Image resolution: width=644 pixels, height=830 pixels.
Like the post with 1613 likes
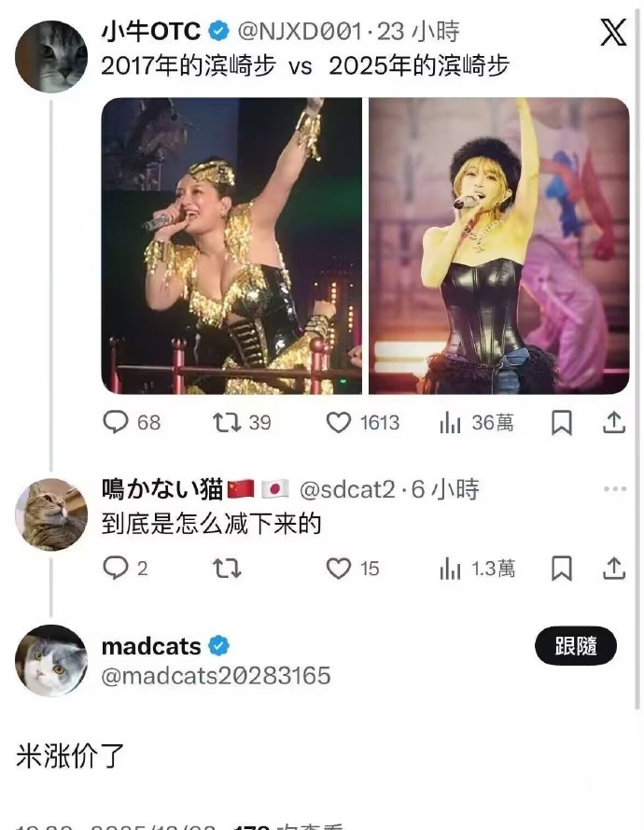pyautogui.click(x=362, y=422)
